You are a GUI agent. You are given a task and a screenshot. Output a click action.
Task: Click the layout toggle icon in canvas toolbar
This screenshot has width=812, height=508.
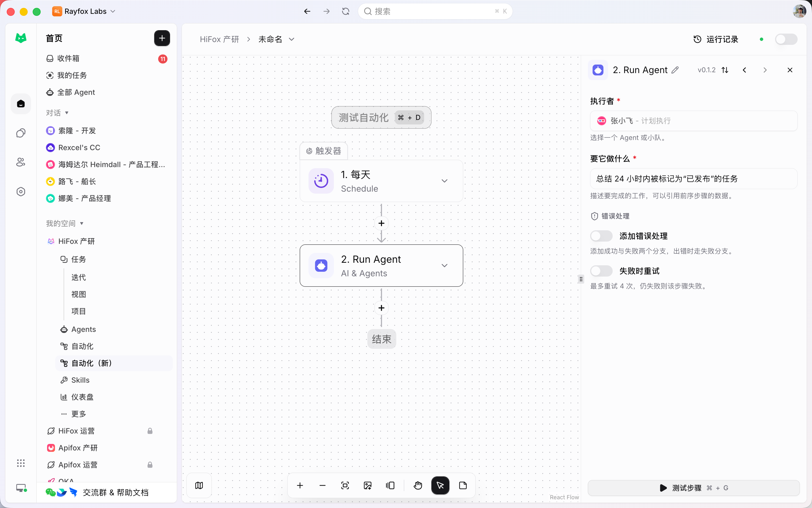tap(390, 485)
